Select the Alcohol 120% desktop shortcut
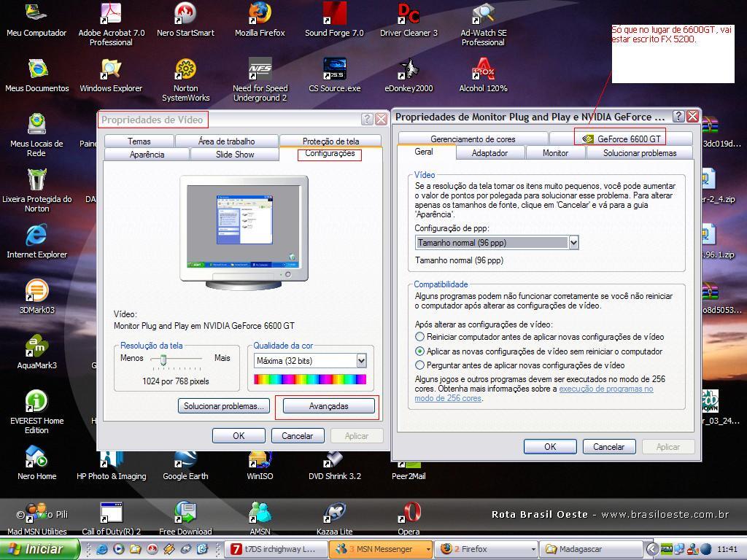Image resolution: width=747 pixels, height=560 pixels. coord(483,75)
